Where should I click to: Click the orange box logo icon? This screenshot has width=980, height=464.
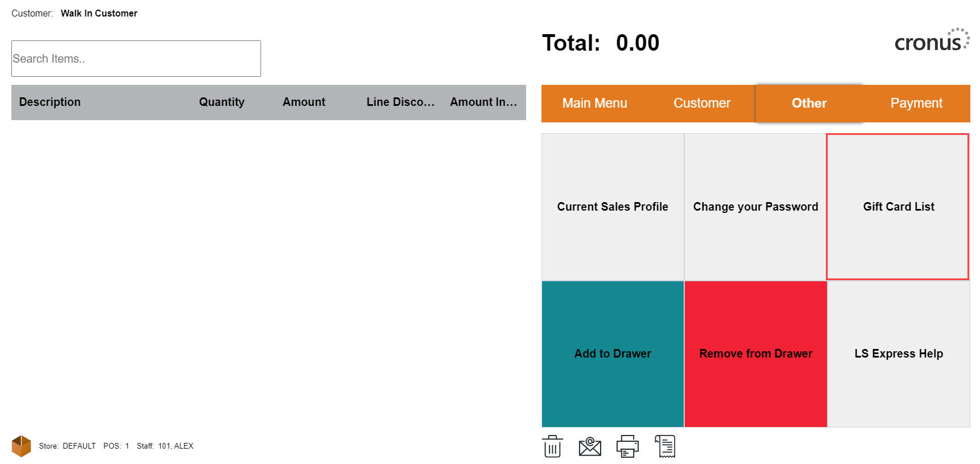click(x=22, y=446)
